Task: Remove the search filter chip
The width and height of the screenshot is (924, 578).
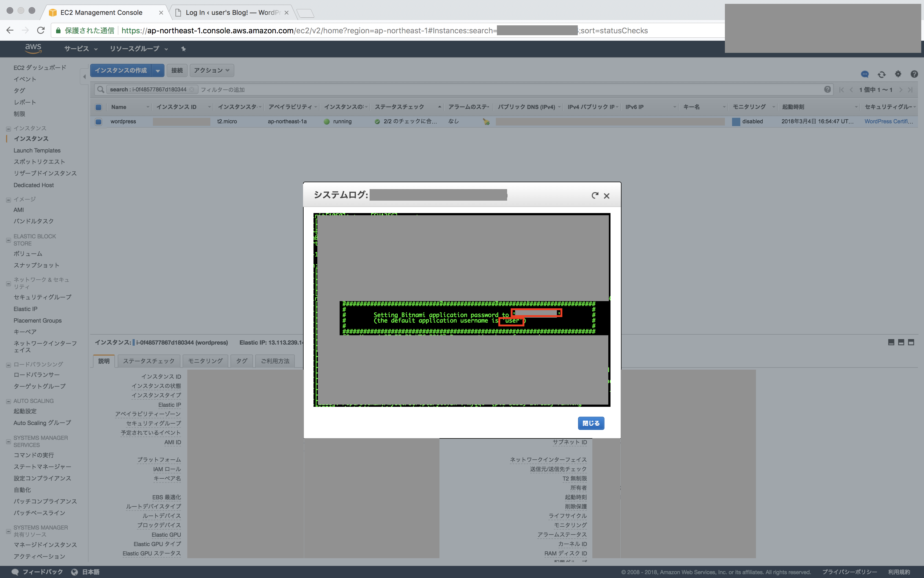Action: 192,89
